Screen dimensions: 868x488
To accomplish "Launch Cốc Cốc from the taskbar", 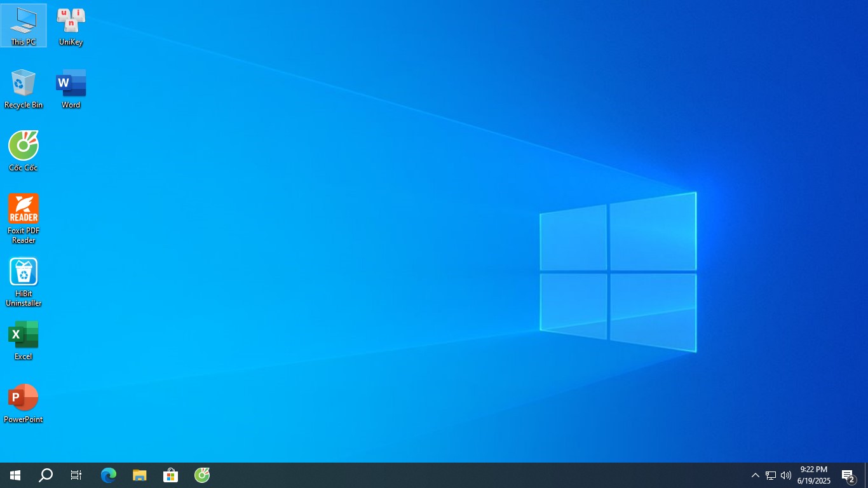I will point(201,475).
